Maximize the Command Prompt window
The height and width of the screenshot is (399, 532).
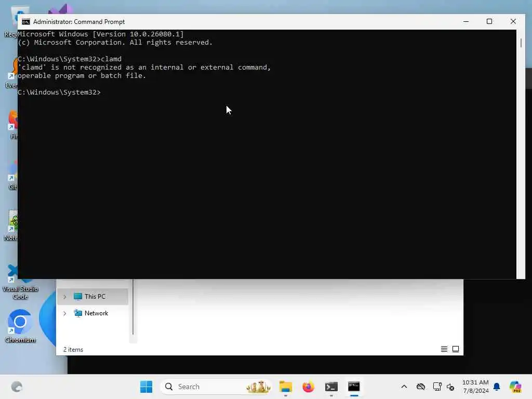pos(489,21)
